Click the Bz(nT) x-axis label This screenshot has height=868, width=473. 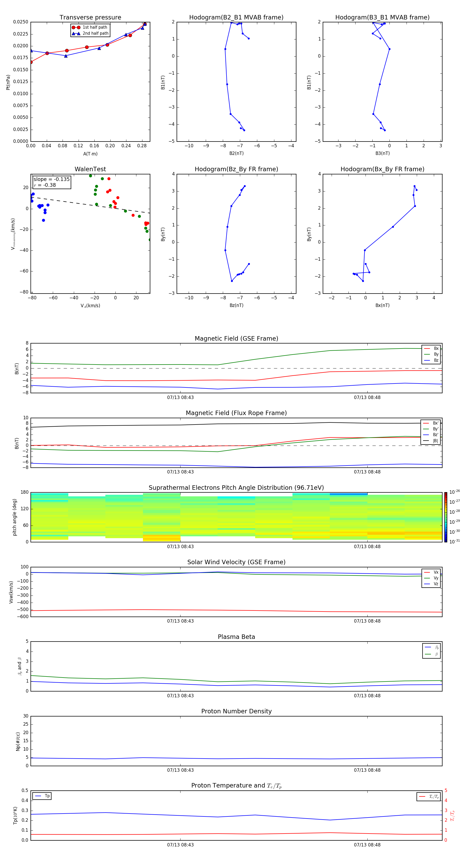pyautogui.click(x=236, y=305)
